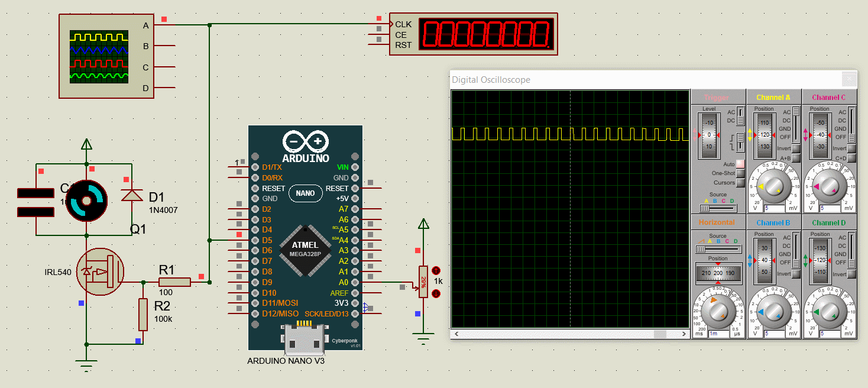The width and height of the screenshot is (868, 388).
Task: Toggle Invert on Channel B
Action: coord(796,273)
